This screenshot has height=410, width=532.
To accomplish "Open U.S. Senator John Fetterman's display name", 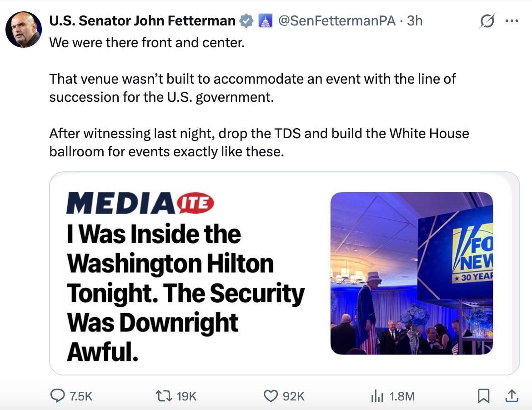I will 140,20.
